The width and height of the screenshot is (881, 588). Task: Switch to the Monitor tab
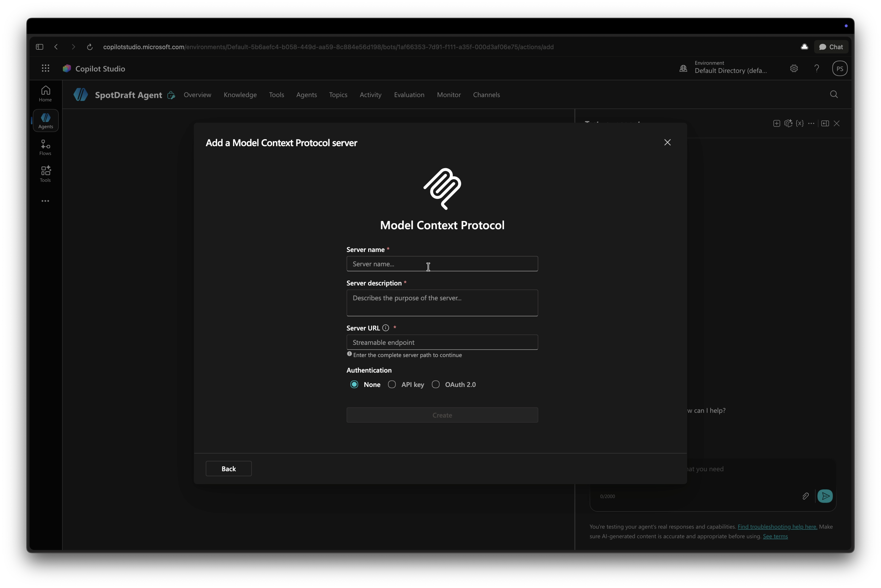[449, 95]
